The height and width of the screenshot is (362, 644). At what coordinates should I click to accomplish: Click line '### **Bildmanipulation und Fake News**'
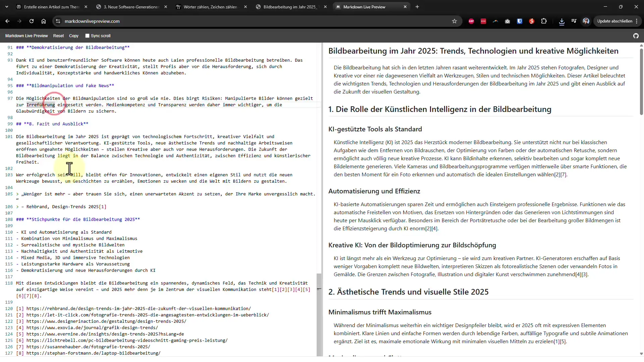[65, 86]
